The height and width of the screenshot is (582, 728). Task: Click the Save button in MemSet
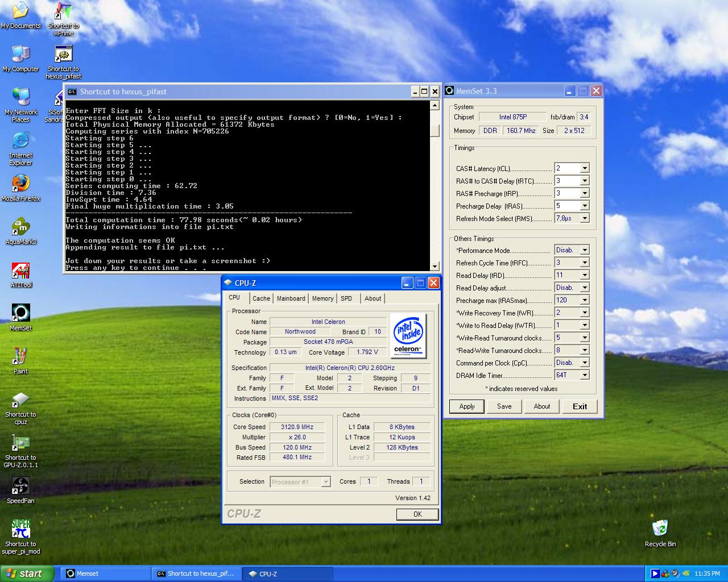tap(504, 406)
